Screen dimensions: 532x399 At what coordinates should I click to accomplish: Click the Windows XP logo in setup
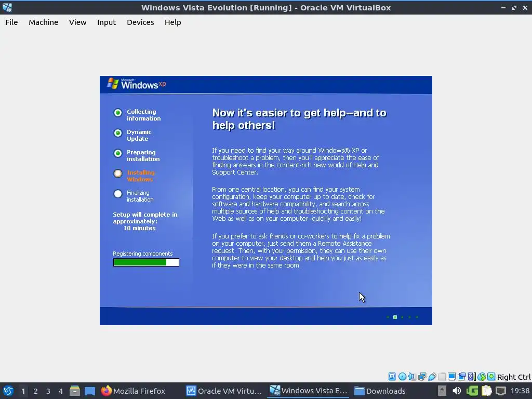(137, 84)
